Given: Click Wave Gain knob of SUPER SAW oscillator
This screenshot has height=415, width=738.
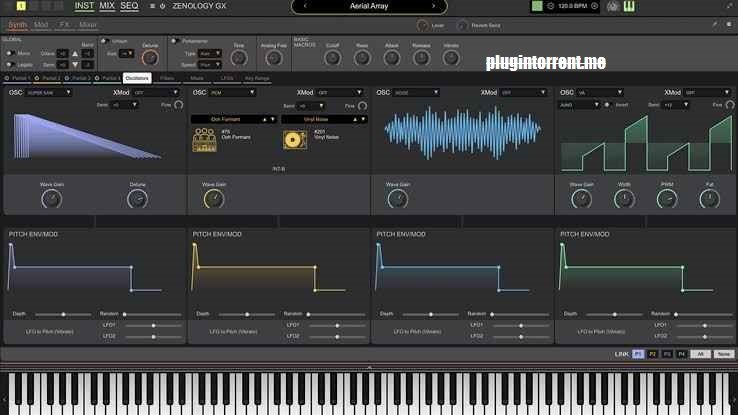Looking at the screenshot, I should coord(51,199).
